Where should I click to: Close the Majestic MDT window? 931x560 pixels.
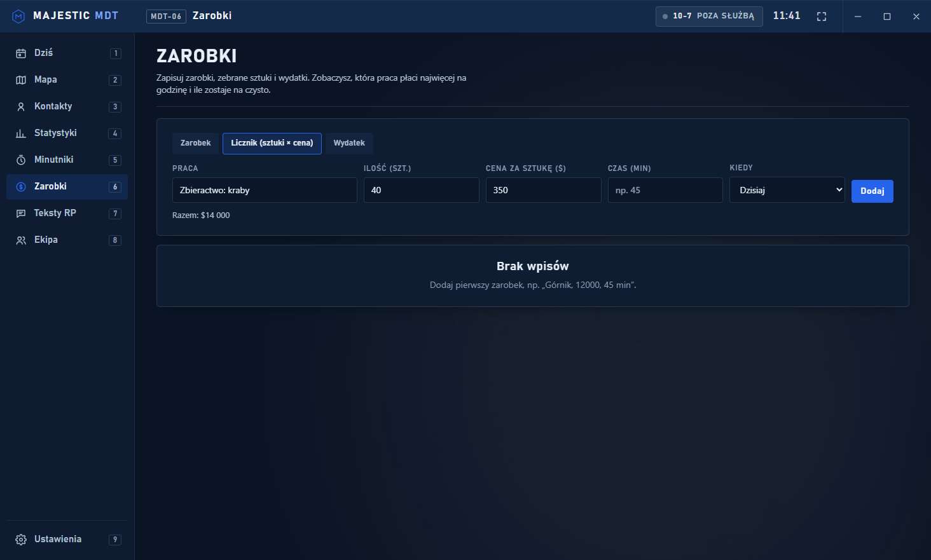point(916,17)
